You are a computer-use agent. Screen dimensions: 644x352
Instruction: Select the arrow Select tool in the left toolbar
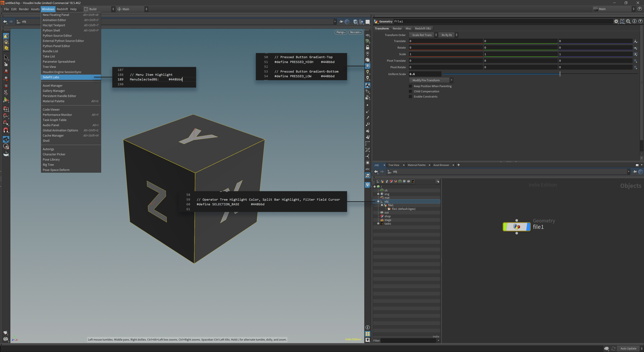click(x=6, y=57)
